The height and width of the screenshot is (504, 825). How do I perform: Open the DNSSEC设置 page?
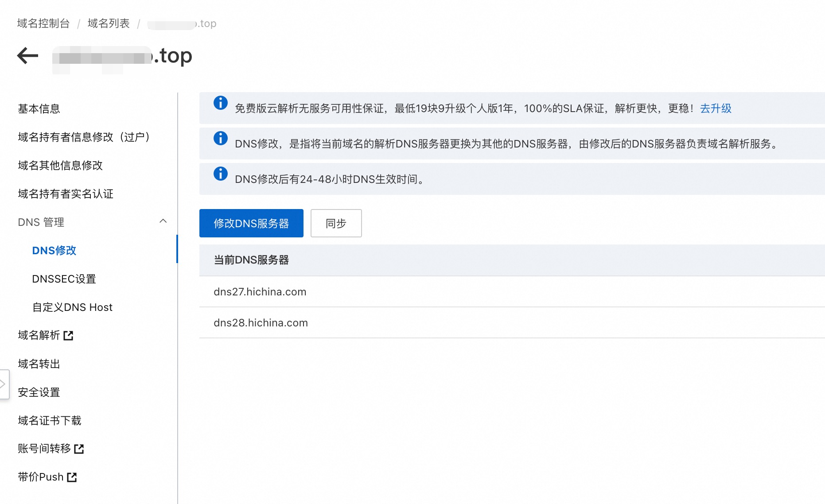coord(63,279)
